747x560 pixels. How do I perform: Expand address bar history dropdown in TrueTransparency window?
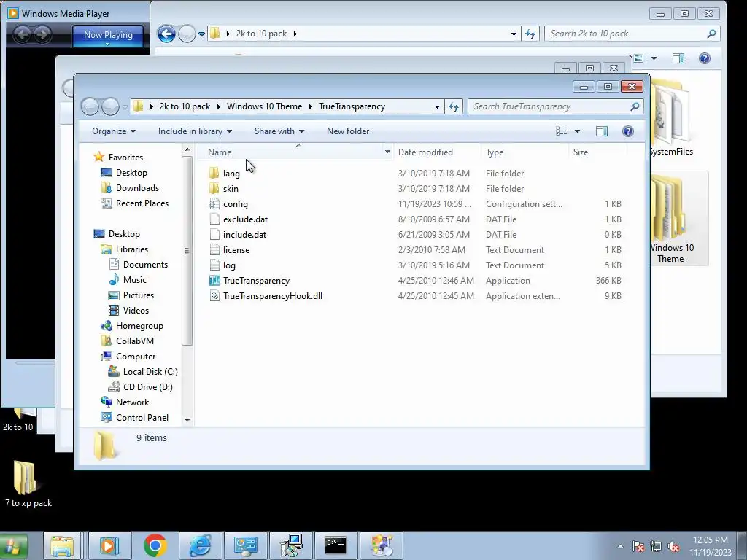437,106
